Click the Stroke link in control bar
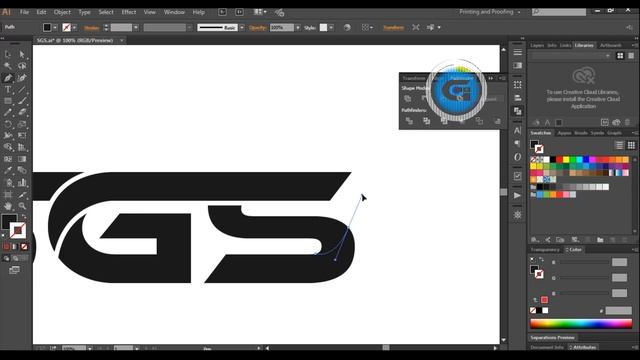Image resolution: width=640 pixels, height=360 pixels. click(91, 27)
